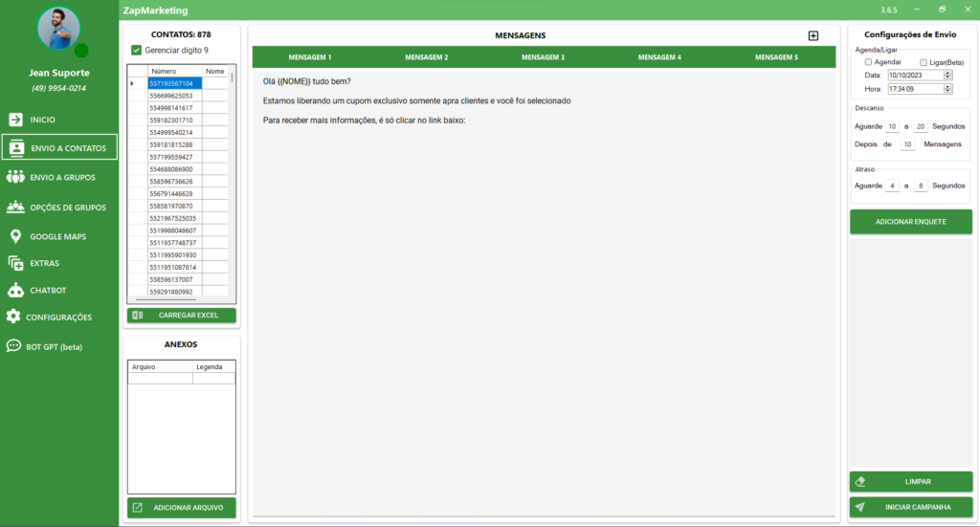Open the Data date picker dropdown
The height and width of the screenshot is (527, 980).
tap(947, 75)
